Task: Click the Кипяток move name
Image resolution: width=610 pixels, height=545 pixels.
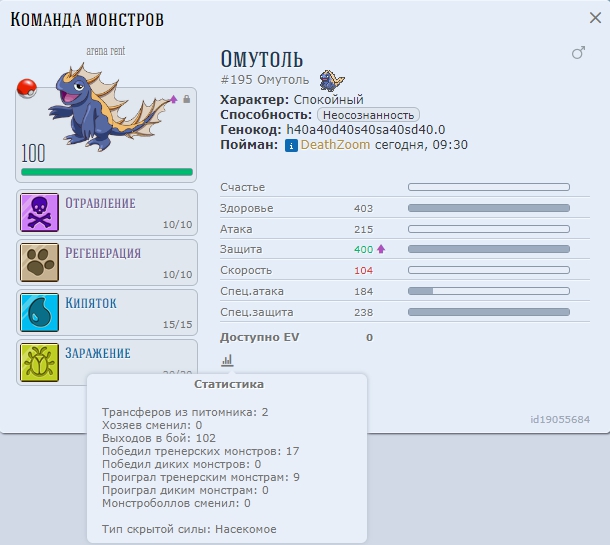Action: coord(91,303)
